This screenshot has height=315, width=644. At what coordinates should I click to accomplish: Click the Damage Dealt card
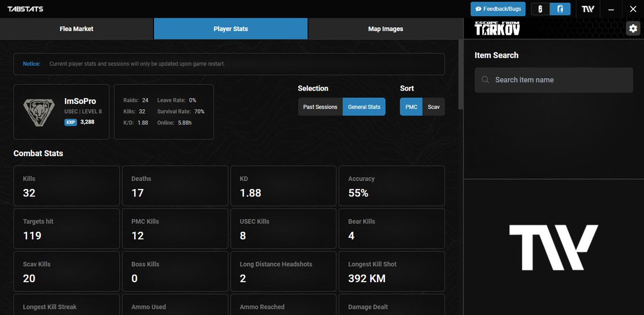[x=392, y=304]
